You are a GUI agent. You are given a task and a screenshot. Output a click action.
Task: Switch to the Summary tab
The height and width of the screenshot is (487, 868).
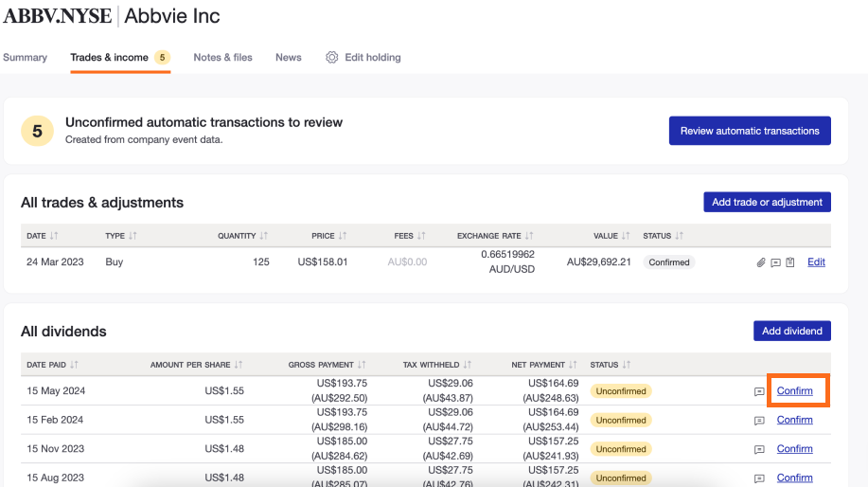[x=25, y=57]
